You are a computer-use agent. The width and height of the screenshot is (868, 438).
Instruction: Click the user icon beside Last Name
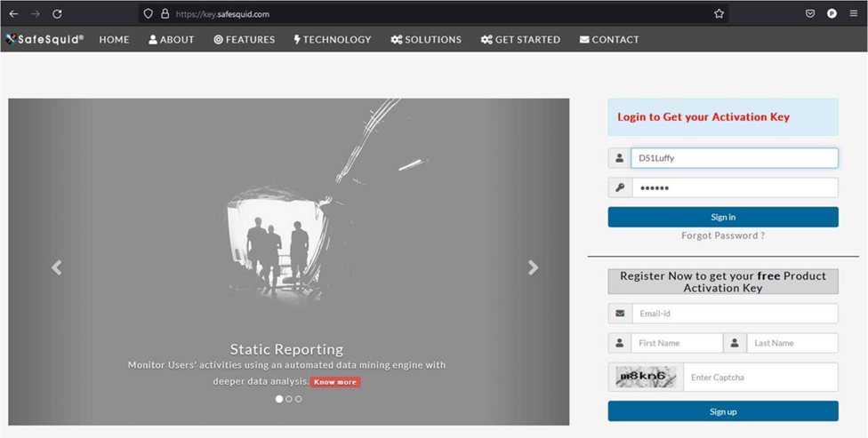click(x=735, y=343)
